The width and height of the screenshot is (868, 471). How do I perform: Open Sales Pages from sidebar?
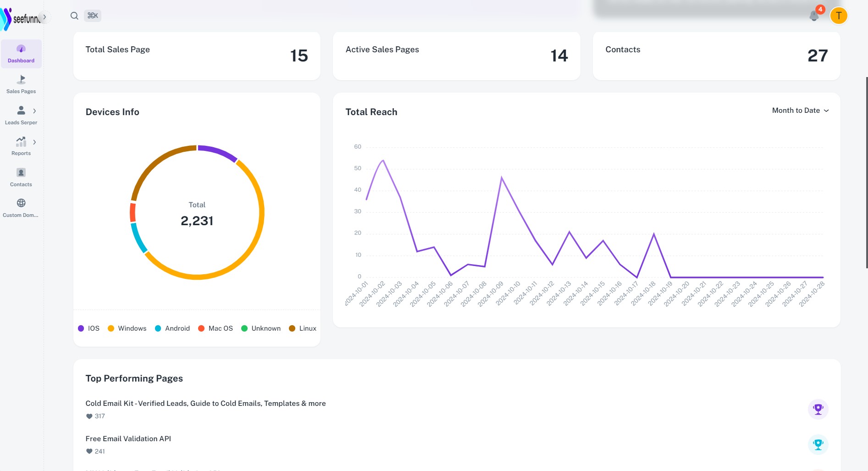point(21,85)
